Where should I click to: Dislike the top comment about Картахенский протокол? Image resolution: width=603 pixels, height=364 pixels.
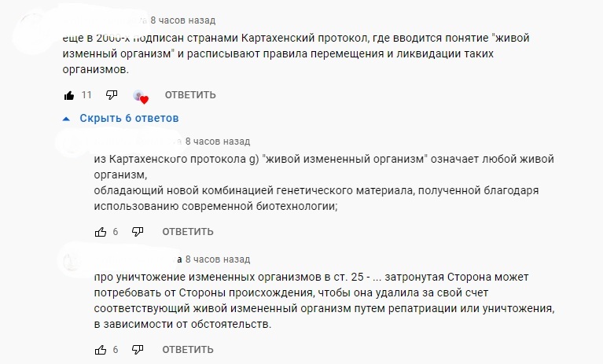[x=112, y=95]
